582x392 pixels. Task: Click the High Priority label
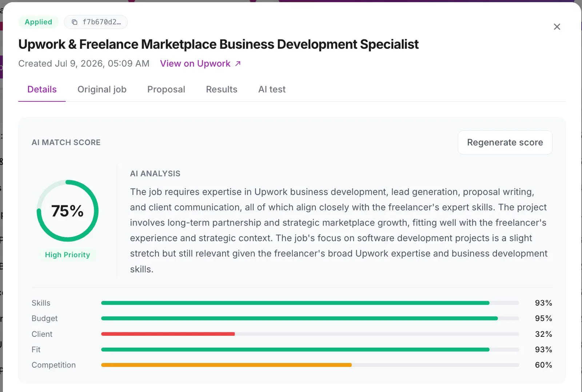(67, 255)
